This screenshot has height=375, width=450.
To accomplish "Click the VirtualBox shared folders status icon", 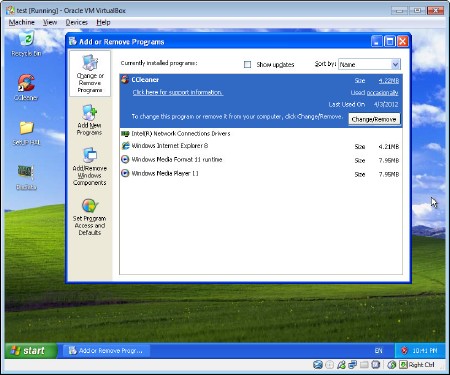I will pos(364,365).
